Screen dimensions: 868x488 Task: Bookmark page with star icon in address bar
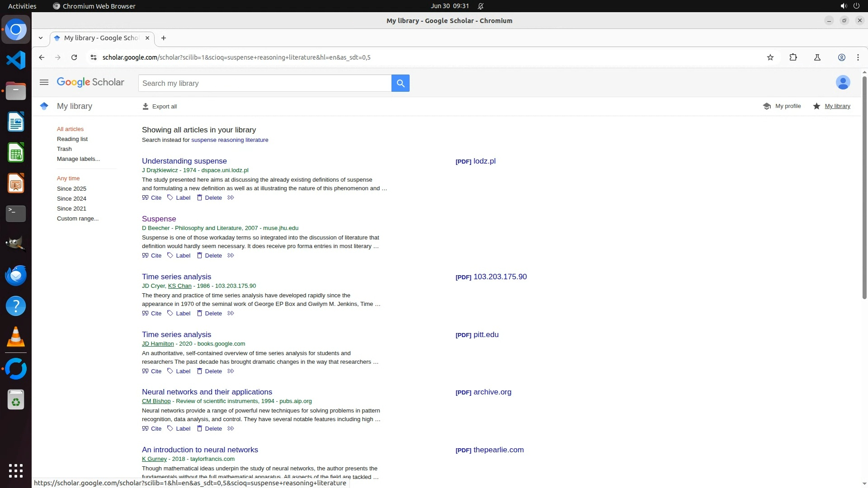pos(770,57)
